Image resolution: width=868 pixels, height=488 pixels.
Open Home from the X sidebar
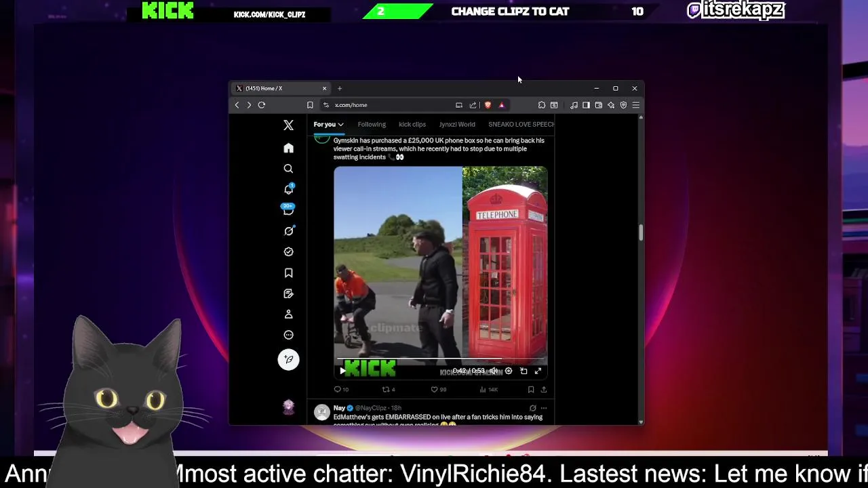[288, 148]
